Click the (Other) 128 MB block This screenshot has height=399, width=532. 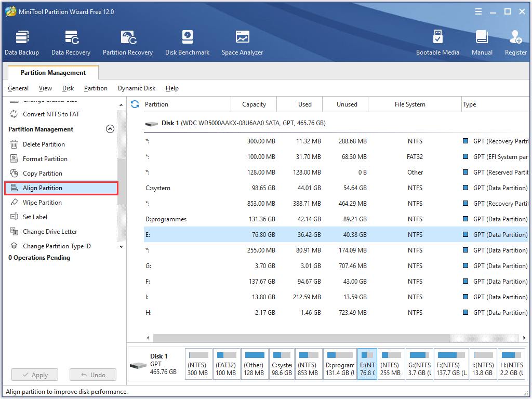[x=255, y=364]
